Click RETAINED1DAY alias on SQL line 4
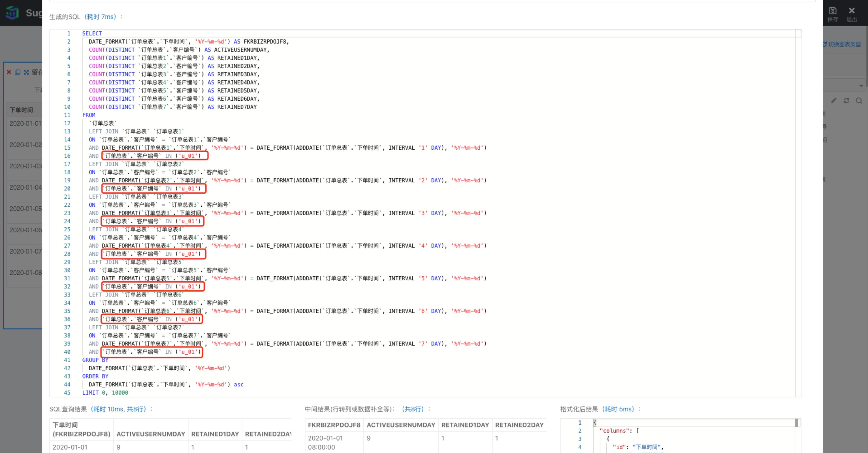 coord(237,58)
